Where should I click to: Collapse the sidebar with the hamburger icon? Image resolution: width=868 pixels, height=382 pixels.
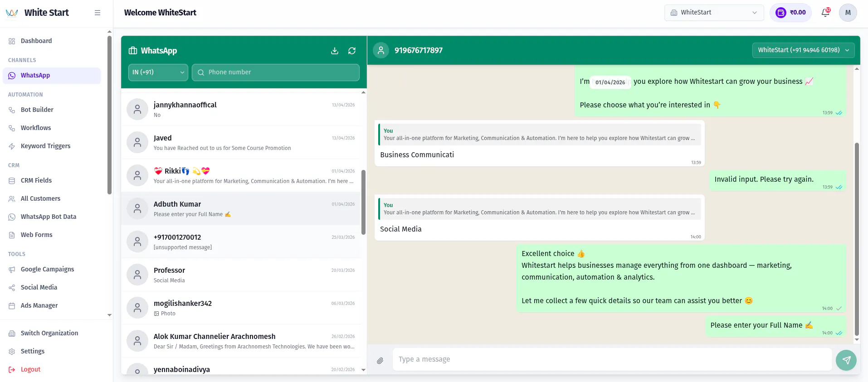[x=98, y=13]
